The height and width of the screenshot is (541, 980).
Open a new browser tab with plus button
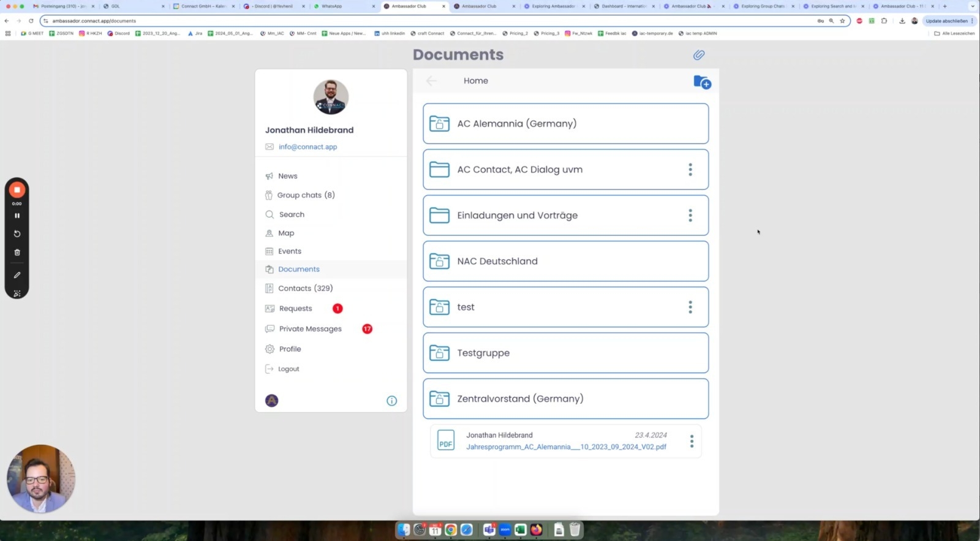[x=945, y=6]
